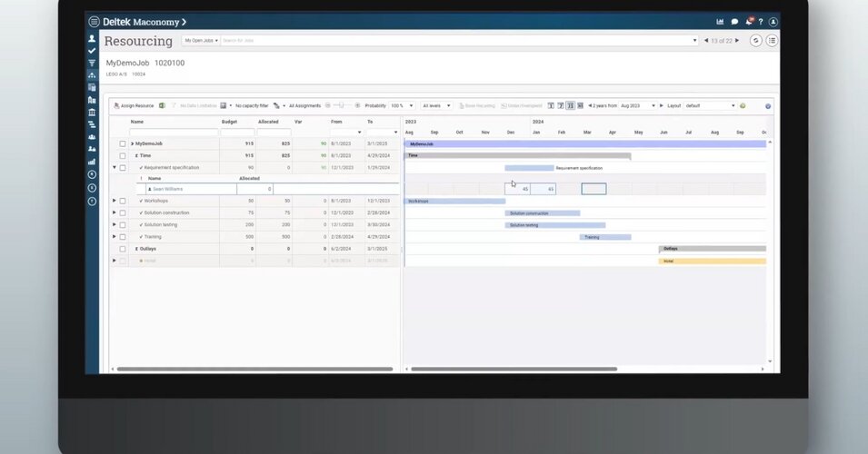
Task: Click the chat messages icon
Action: 734,21
